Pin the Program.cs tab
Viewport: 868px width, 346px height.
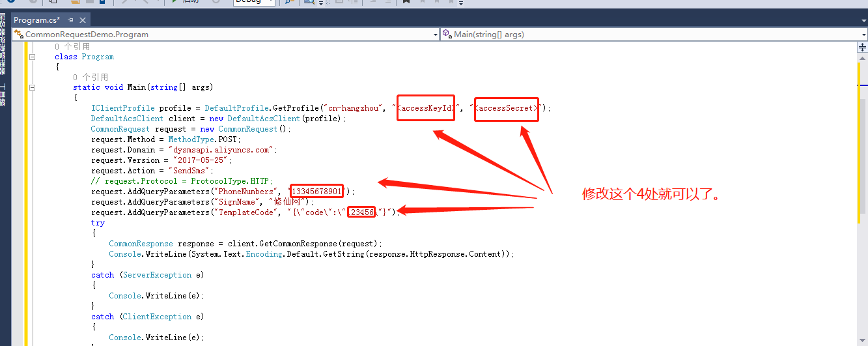pos(70,20)
